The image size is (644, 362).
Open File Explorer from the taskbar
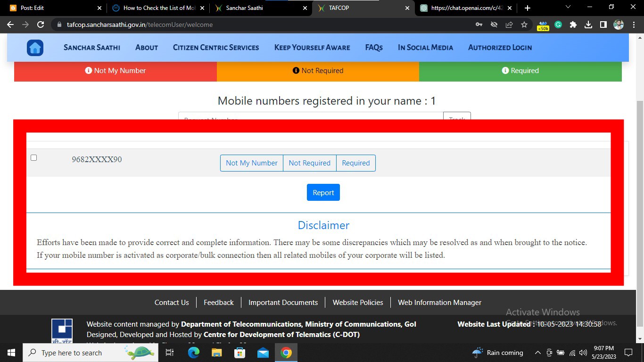[216, 353]
